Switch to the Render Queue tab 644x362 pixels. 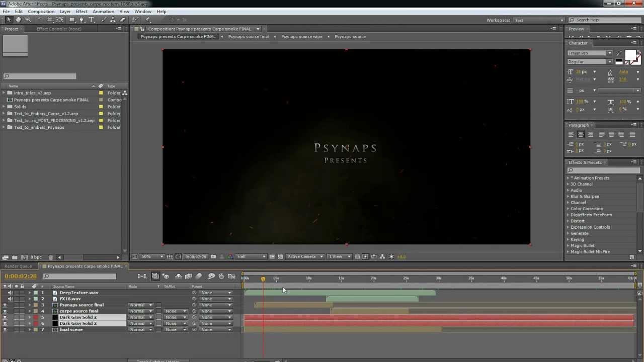(x=18, y=266)
